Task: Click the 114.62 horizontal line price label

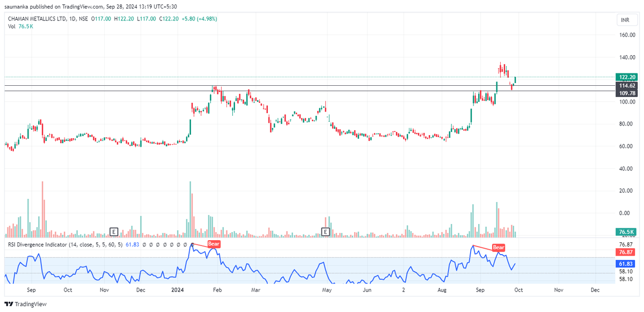Action: 626,86
